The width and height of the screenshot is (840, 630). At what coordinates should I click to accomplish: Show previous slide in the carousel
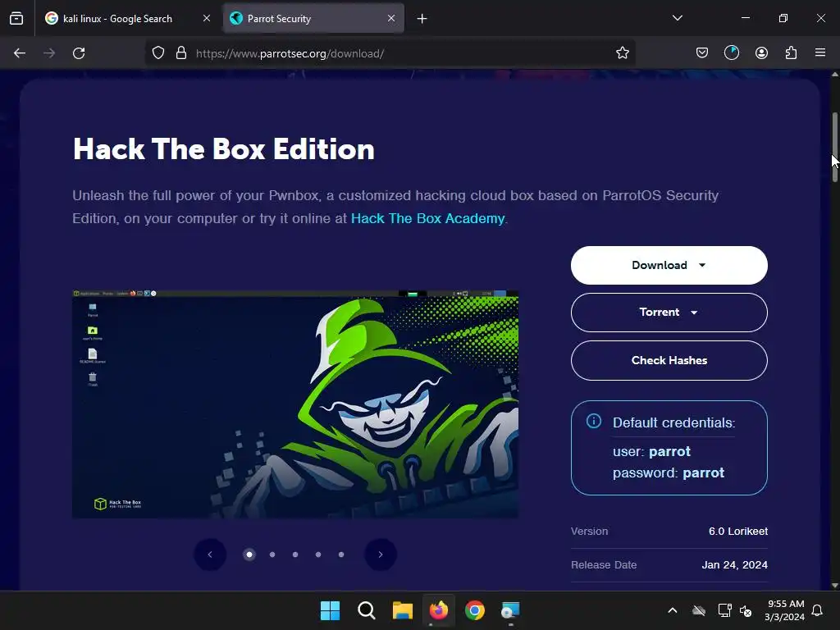pos(210,555)
